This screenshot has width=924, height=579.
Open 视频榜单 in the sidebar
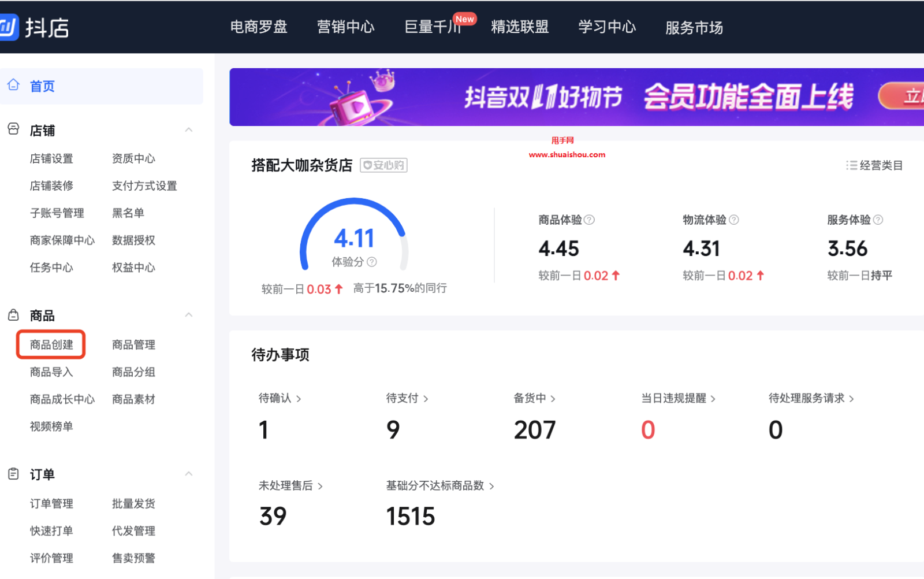(x=51, y=426)
